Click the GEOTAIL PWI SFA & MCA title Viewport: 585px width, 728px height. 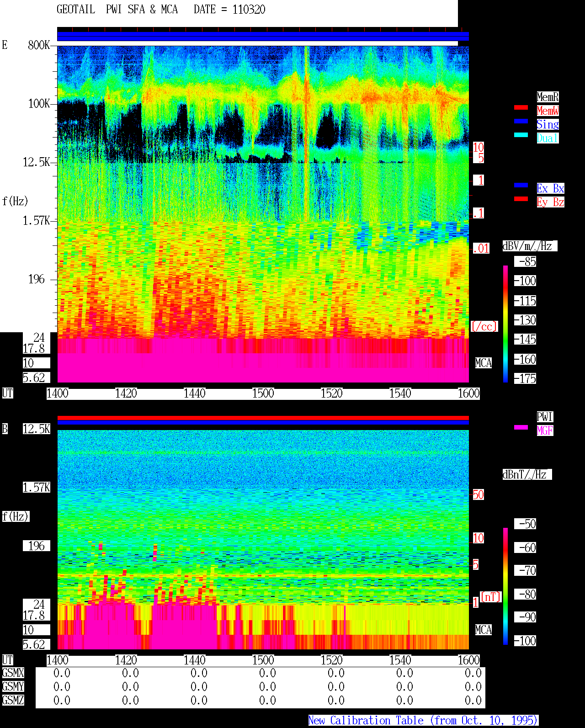pyautogui.click(x=117, y=10)
